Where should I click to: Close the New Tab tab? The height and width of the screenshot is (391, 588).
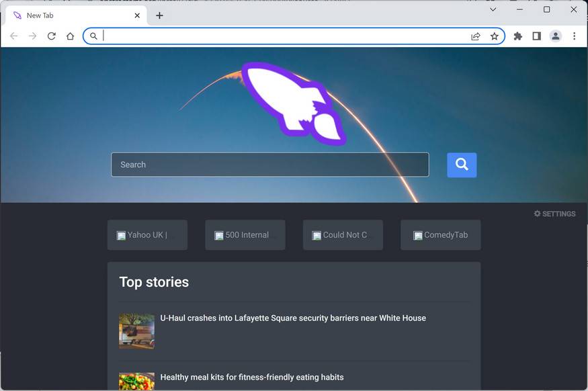pos(137,15)
